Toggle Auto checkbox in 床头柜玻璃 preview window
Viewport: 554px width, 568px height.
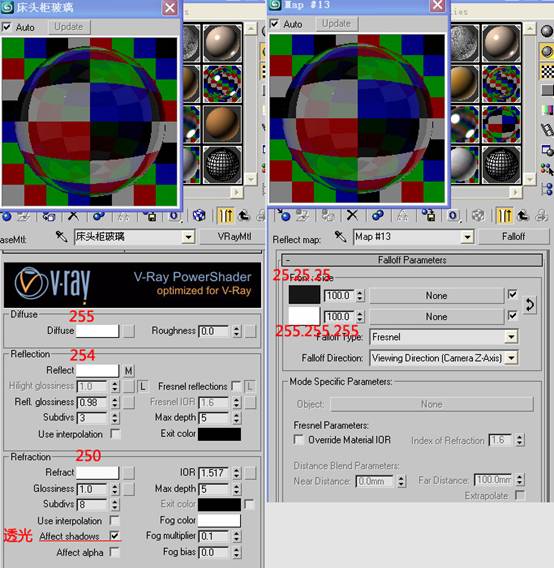tap(7, 27)
